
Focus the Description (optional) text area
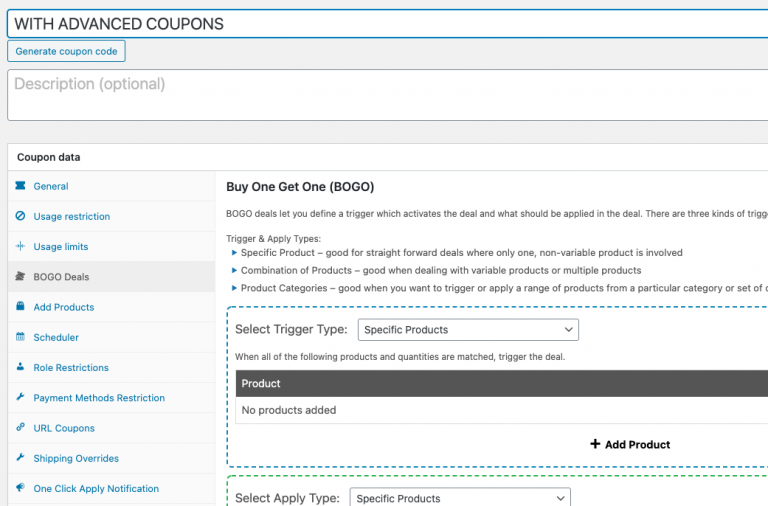click(390, 95)
